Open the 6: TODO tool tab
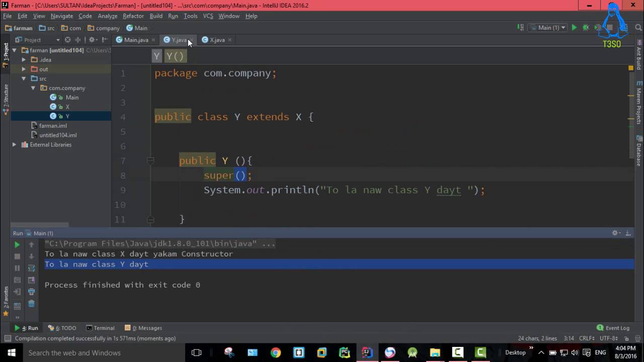Viewport: 644px width, 362px height. [62, 328]
